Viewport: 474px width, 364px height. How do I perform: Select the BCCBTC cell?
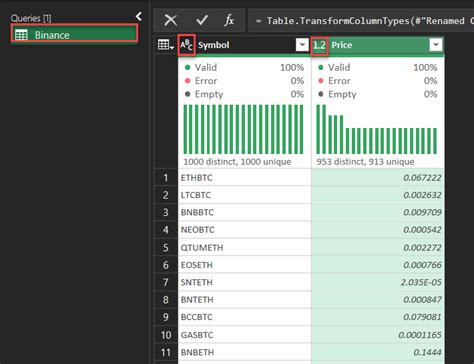(x=244, y=317)
